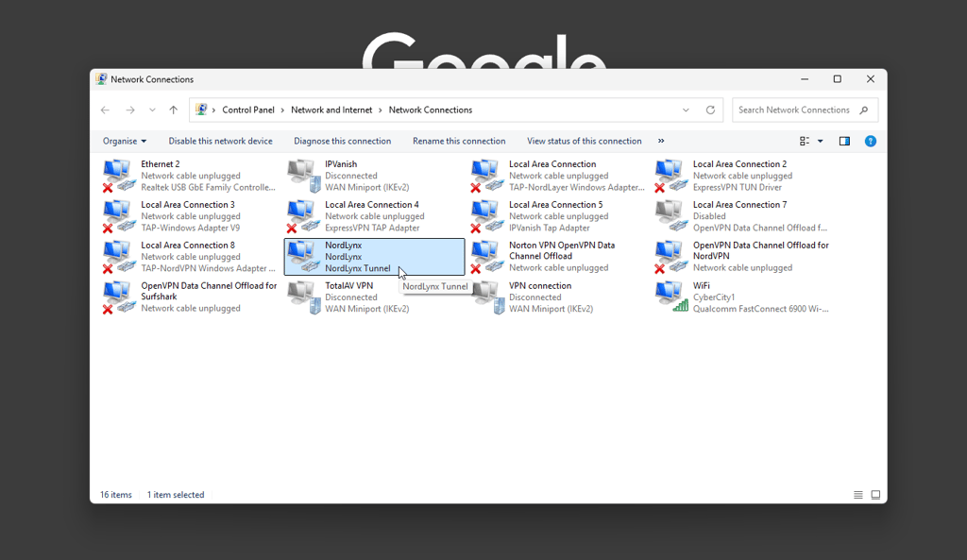Refresh the Network Connections view
This screenshot has width=967, height=560.
710,110
